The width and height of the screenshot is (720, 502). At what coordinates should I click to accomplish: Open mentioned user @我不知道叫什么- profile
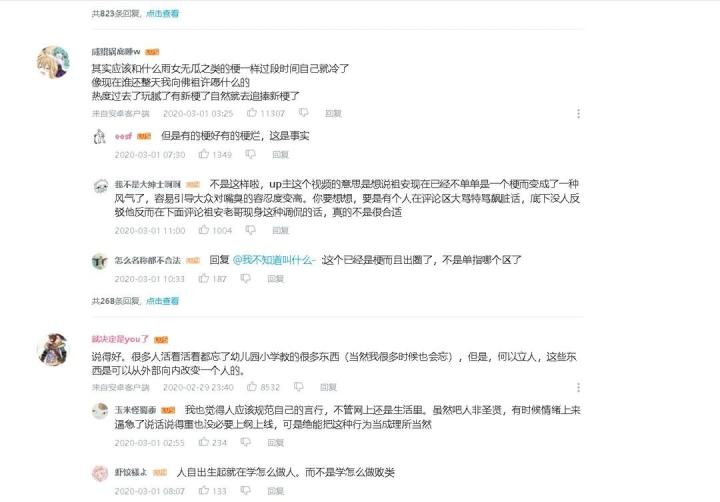point(274,260)
